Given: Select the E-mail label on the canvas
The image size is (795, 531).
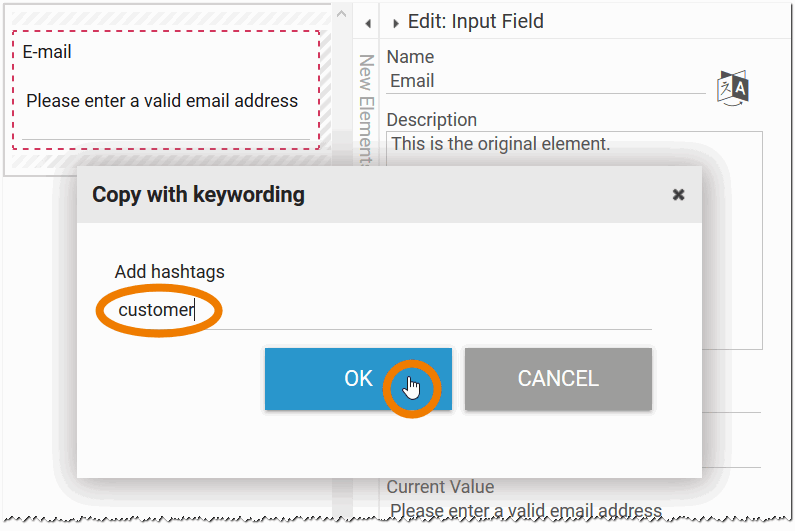Looking at the screenshot, I should pyautogui.click(x=47, y=52).
